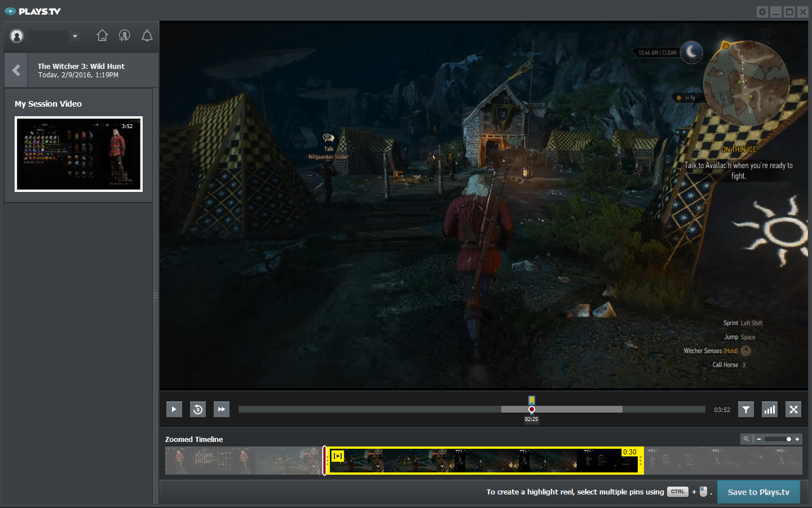Click the CTRL key hint badge
The height and width of the screenshot is (508, 812).
point(678,492)
